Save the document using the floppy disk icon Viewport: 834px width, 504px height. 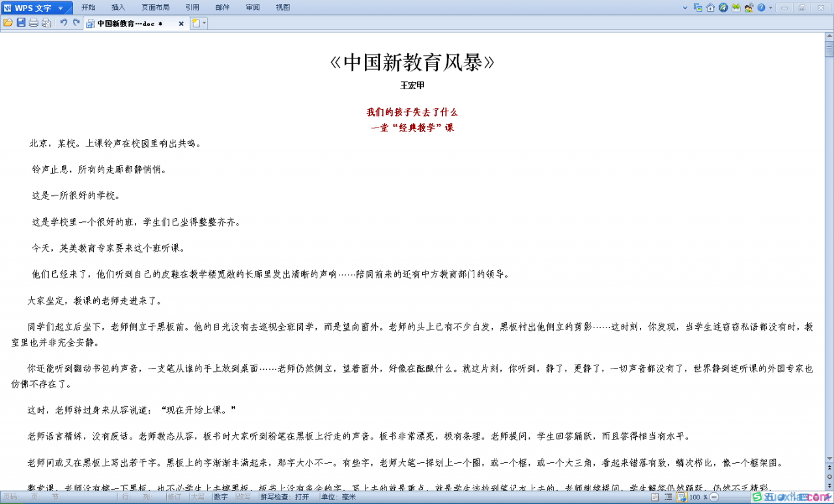[x=21, y=23]
